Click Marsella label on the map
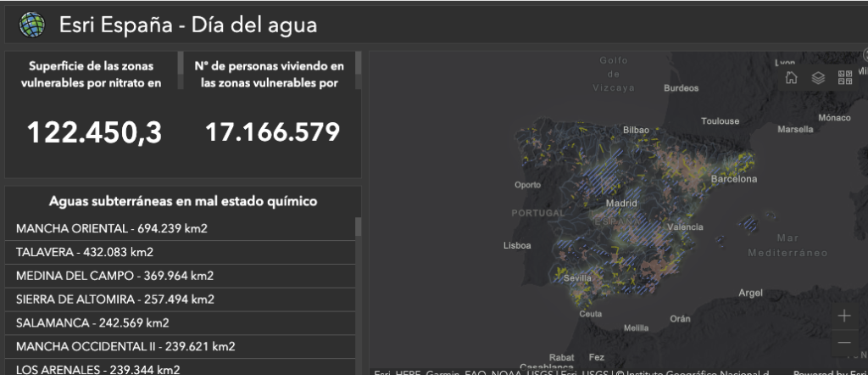868x375 pixels. pyautogui.click(x=795, y=129)
